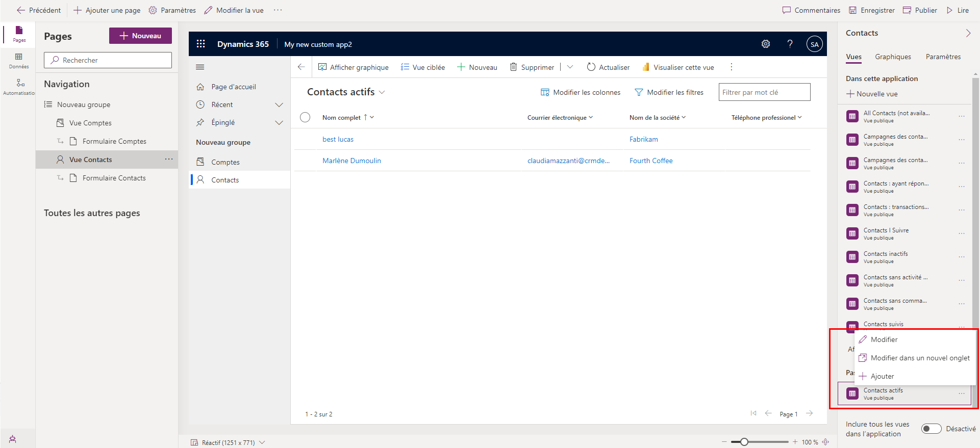Click Nouvelle vue in the panel
The width and height of the screenshot is (980, 448).
tap(872, 94)
